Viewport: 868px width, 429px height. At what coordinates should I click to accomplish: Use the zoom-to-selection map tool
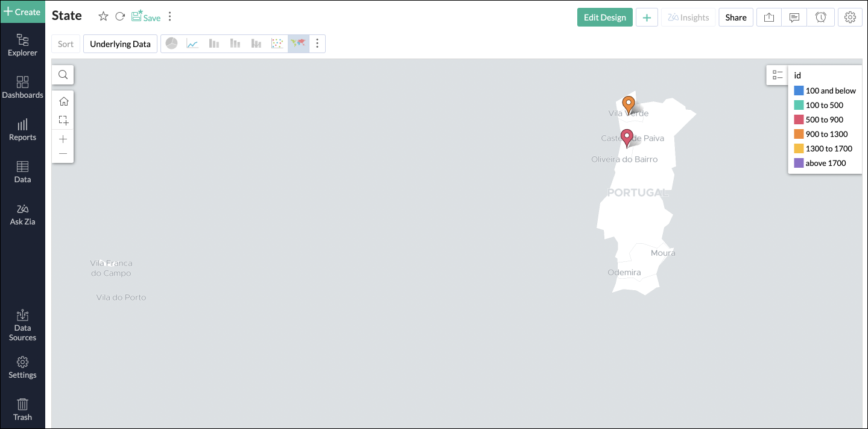point(63,120)
